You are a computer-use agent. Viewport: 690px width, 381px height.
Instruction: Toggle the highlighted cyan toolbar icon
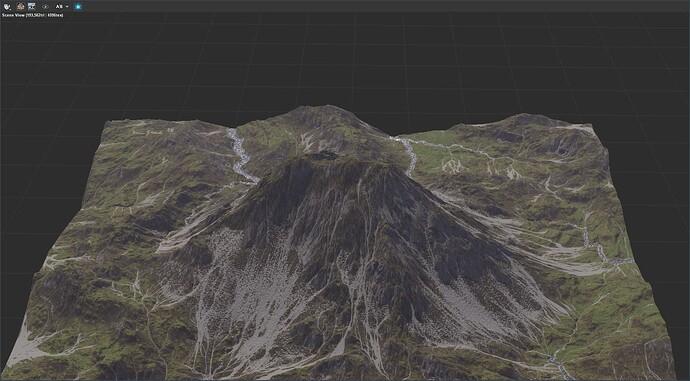click(x=78, y=7)
